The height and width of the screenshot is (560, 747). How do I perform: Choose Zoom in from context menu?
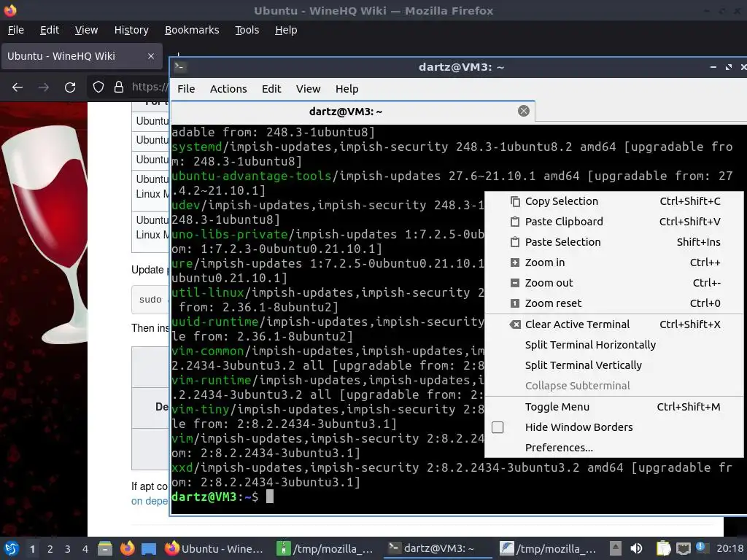point(614,262)
